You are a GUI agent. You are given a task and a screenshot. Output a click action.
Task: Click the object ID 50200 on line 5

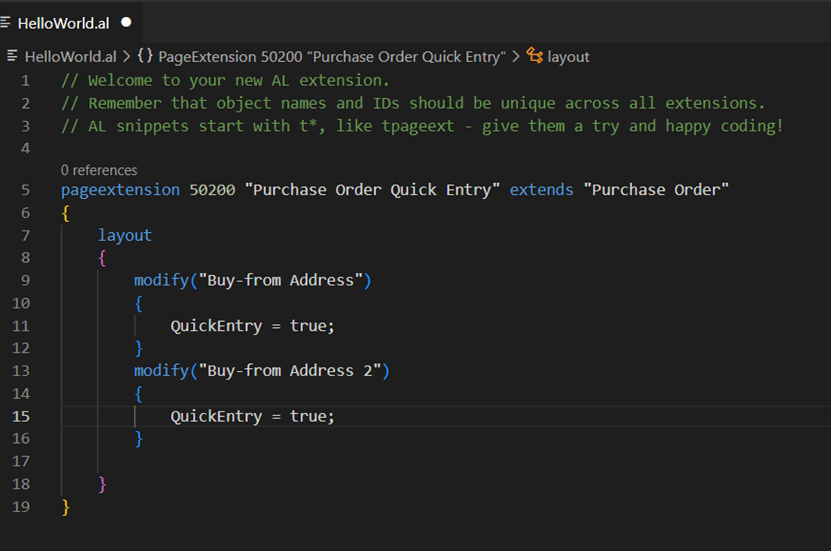(x=213, y=190)
